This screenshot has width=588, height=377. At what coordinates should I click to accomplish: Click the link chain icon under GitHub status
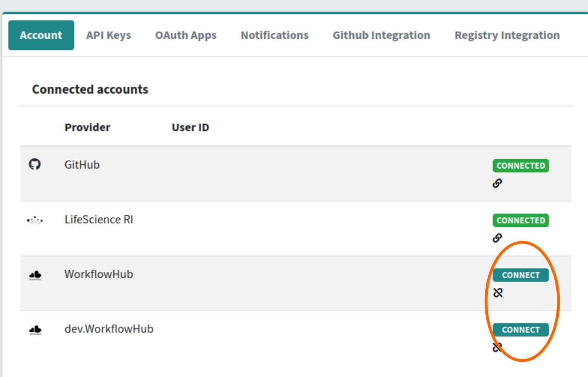click(x=497, y=183)
